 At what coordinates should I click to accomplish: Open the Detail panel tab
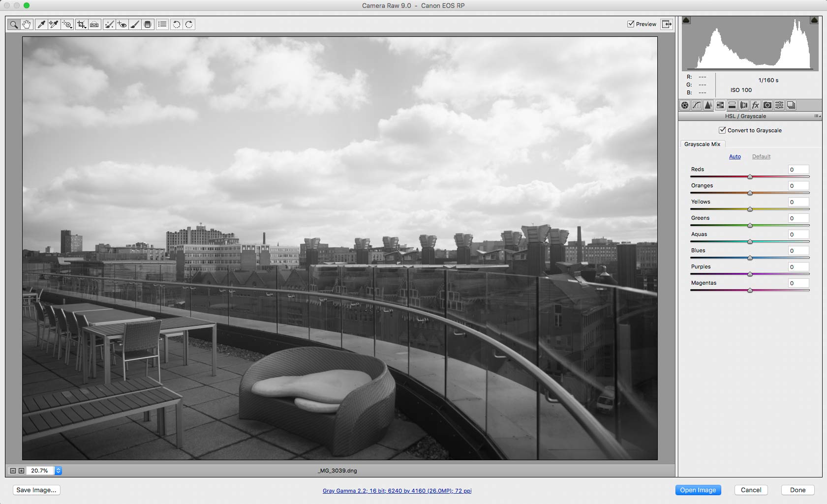pyautogui.click(x=708, y=105)
